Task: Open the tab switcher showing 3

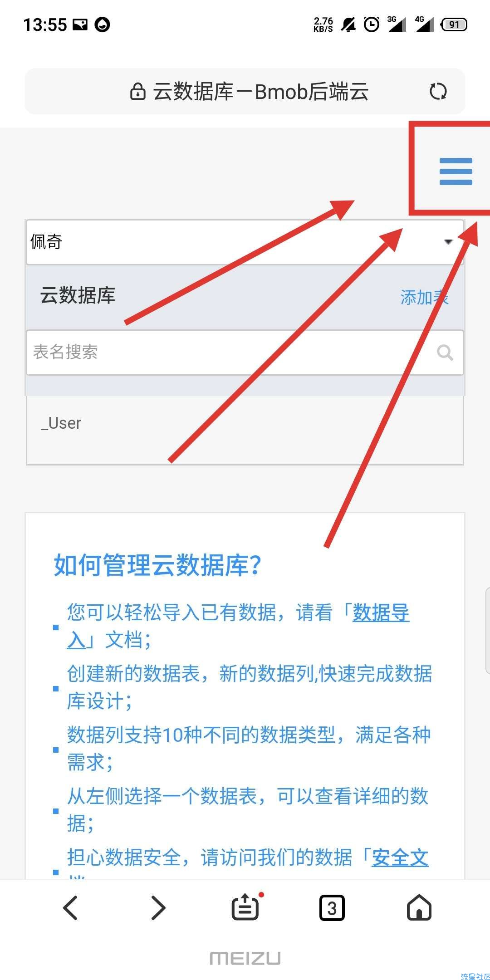Action: 332,907
